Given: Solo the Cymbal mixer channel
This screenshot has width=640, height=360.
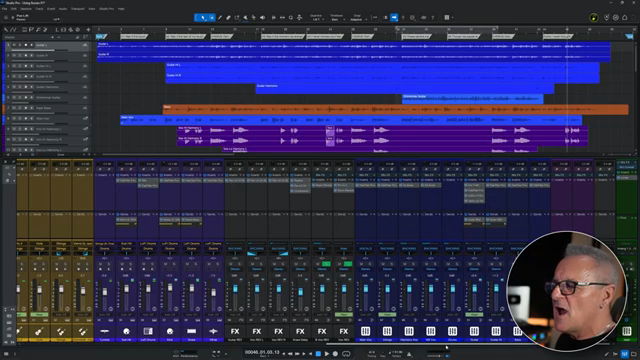Looking at the screenshot, I should click(109, 264).
